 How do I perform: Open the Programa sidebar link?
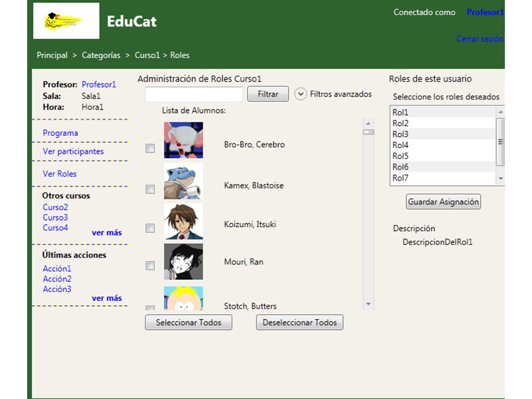pyautogui.click(x=60, y=133)
